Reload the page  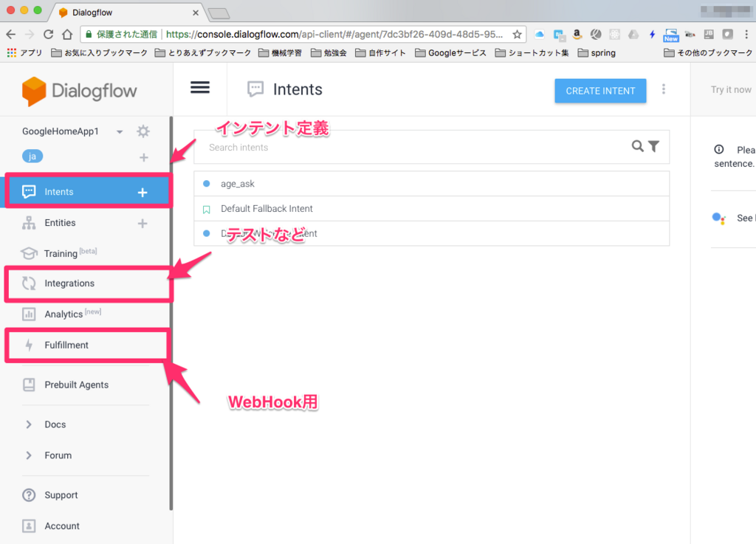click(x=48, y=34)
